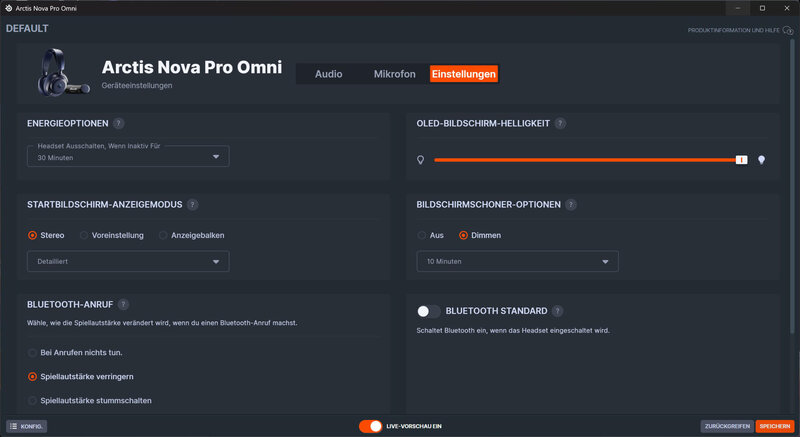Image resolution: width=800 pixels, height=437 pixels.
Task: Select the Voreinstellung radio option
Action: pyautogui.click(x=84, y=235)
